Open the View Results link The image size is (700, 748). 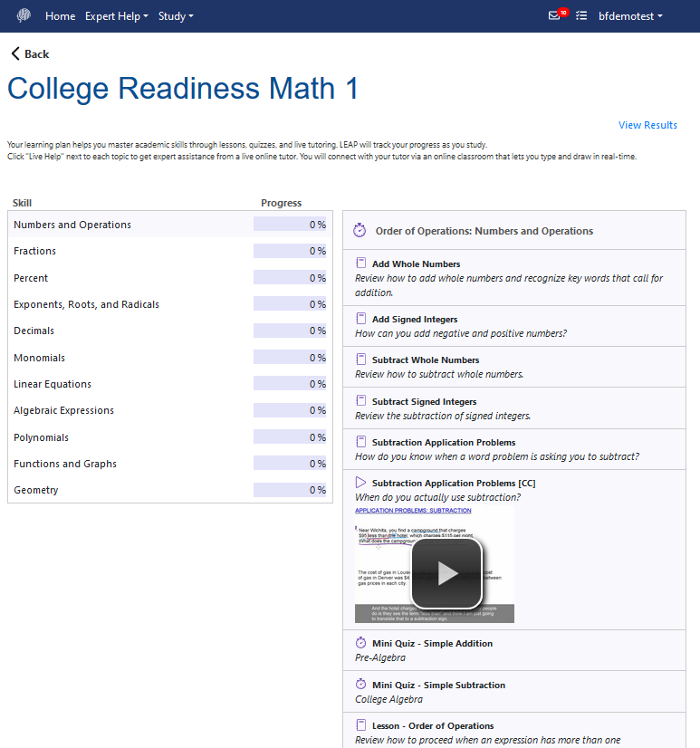[x=647, y=125]
